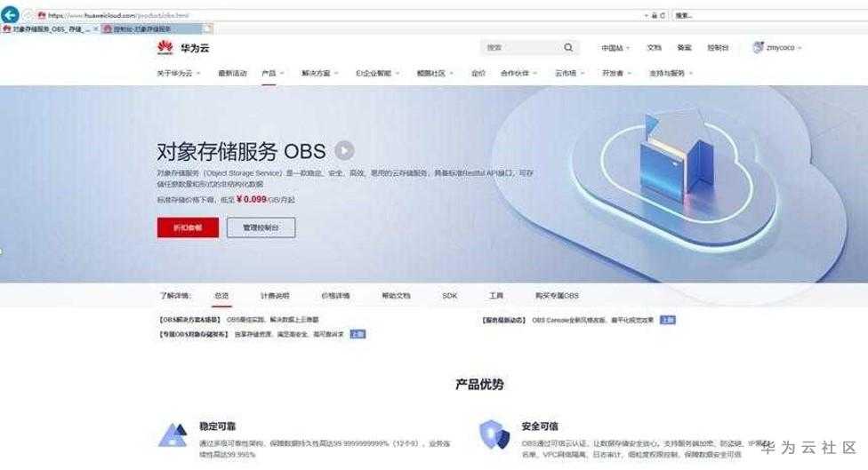868x470 pixels.
Task: Click the 安全可信 title text
Action: 540,426
